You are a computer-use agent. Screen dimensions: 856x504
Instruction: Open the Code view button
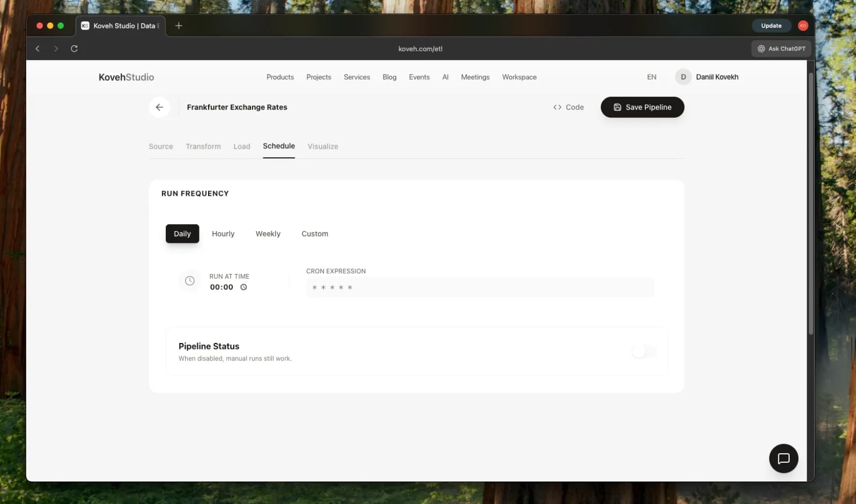[x=568, y=107]
